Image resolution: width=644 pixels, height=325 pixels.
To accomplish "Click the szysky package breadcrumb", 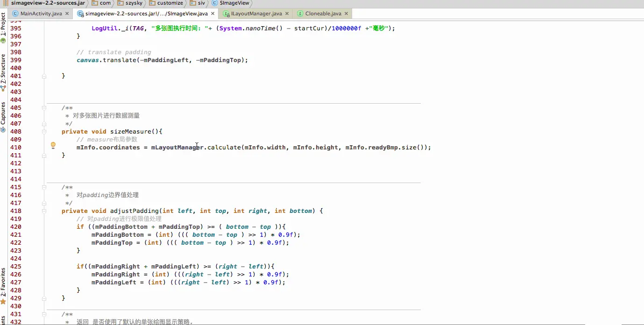I will tap(130, 3).
